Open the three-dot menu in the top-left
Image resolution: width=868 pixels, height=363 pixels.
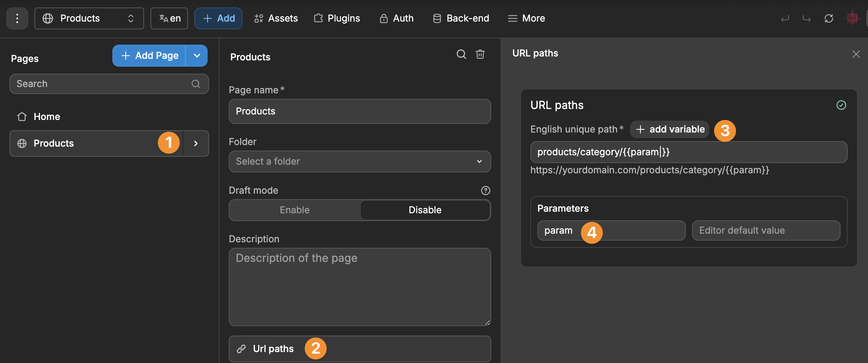pyautogui.click(x=17, y=18)
